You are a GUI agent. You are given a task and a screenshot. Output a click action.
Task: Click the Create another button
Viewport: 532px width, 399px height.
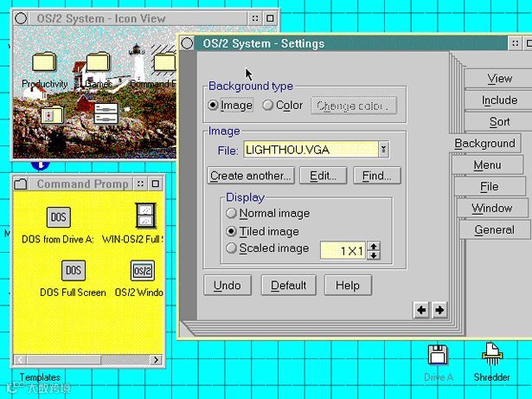coord(250,176)
